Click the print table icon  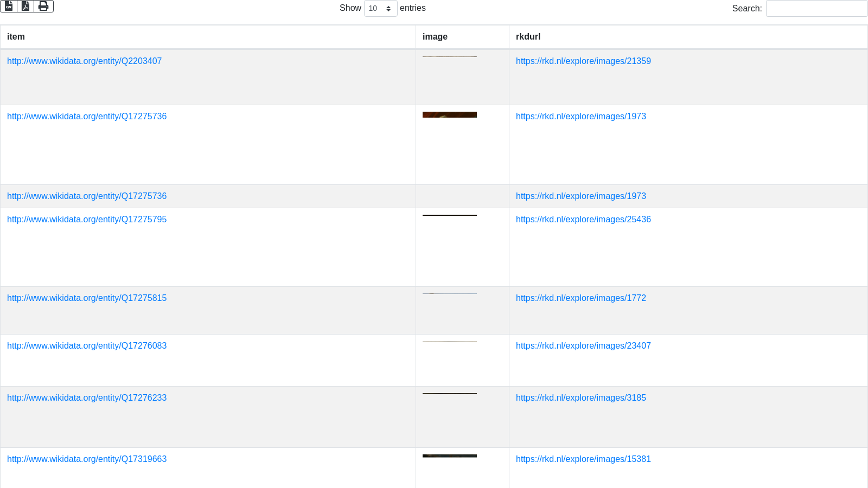pyautogui.click(x=43, y=7)
